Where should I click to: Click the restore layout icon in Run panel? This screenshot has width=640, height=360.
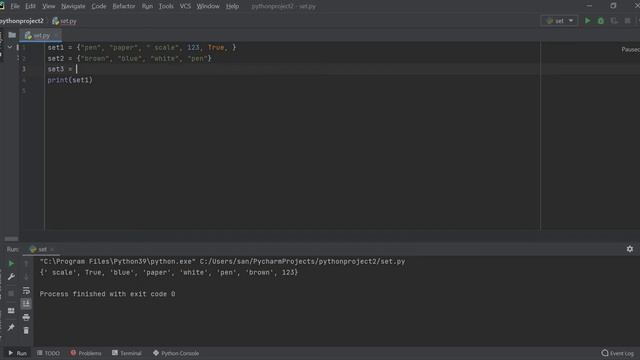point(11,311)
